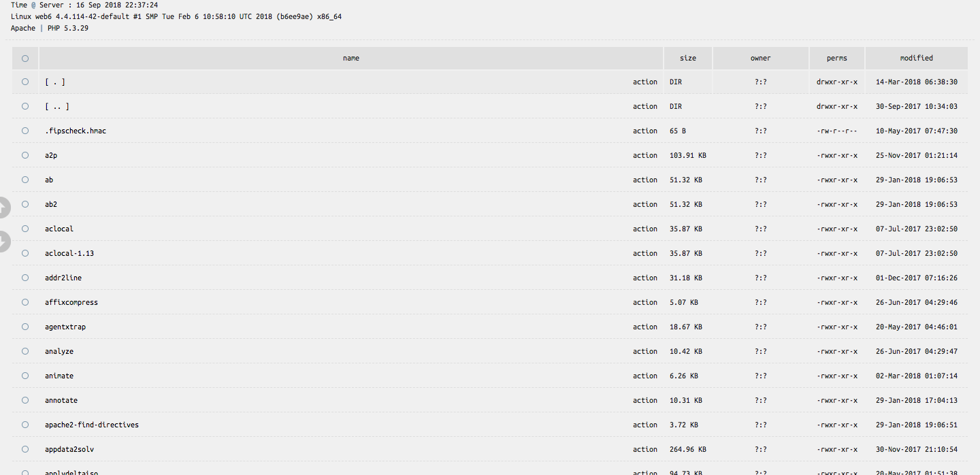Check the box beside aclocal-1.13
980x475 pixels.
coord(25,253)
